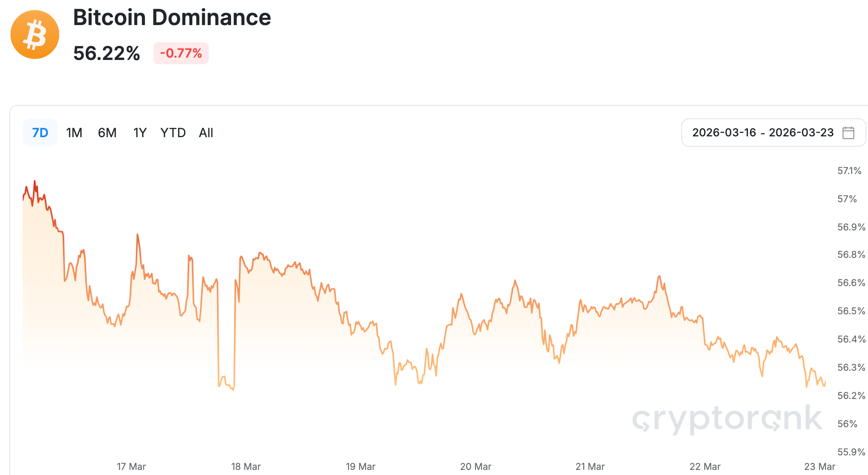View the All time range
Screen dimensions: 868x475
tap(206, 133)
